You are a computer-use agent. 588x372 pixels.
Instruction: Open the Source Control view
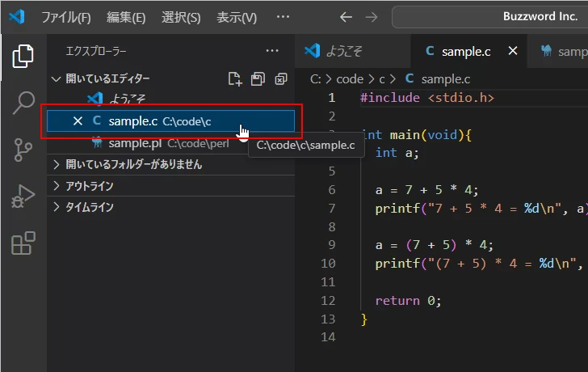click(x=23, y=150)
